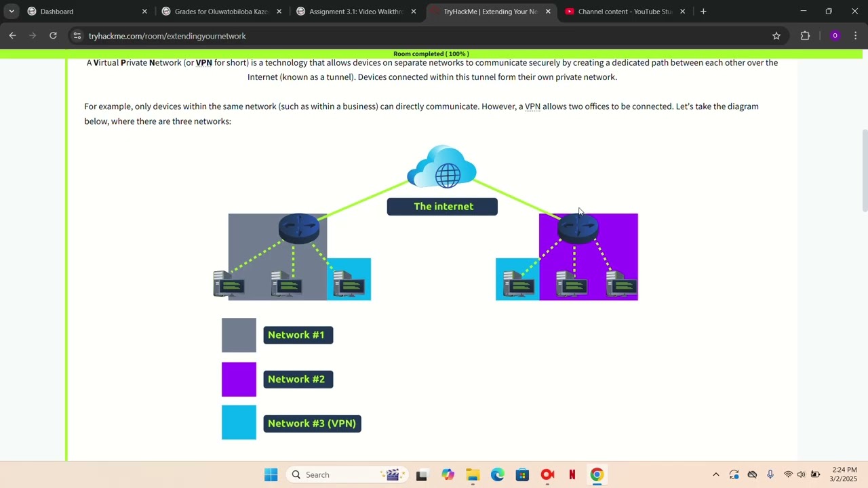Show hidden system tray icons
Viewport: 868px width, 488px height.
[x=716, y=474]
